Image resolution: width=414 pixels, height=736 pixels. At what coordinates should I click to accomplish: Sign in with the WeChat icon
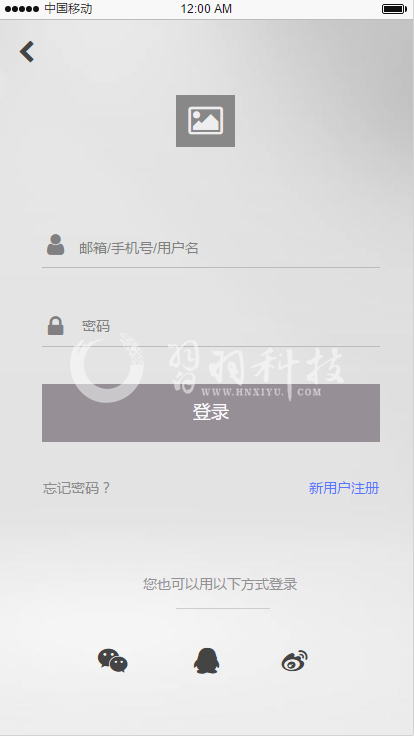coord(113,661)
